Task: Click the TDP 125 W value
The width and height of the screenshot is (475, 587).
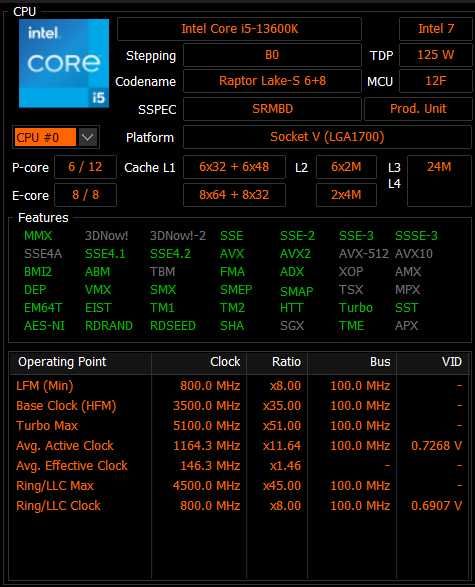Action: tap(436, 55)
